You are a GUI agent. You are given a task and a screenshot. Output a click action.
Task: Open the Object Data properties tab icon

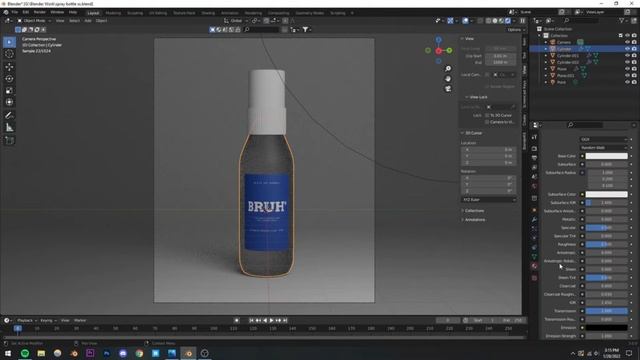pyautogui.click(x=534, y=257)
